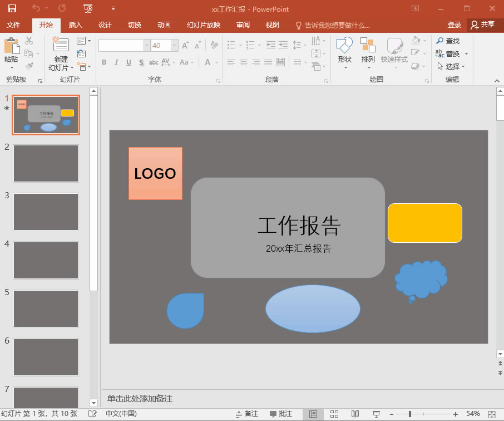Viewport: 504px width, 421px height.
Task: Click the Find button in Editing group
Action: tap(448, 41)
